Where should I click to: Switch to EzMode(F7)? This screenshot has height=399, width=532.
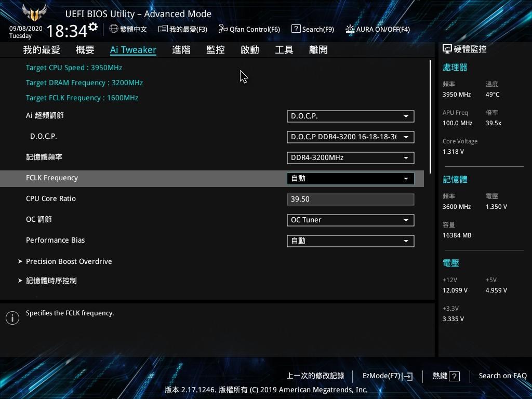(388, 376)
